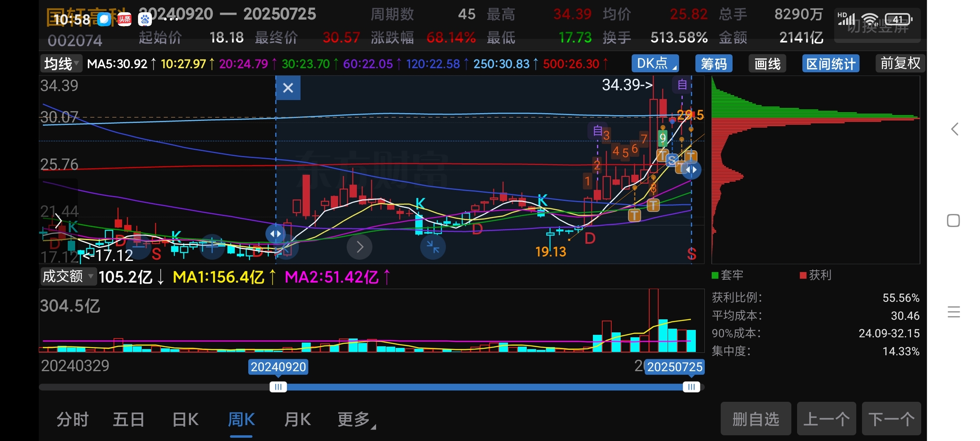The image size is (980, 441).
Task: Tap stock code 002074
Action: click(x=75, y=40)
